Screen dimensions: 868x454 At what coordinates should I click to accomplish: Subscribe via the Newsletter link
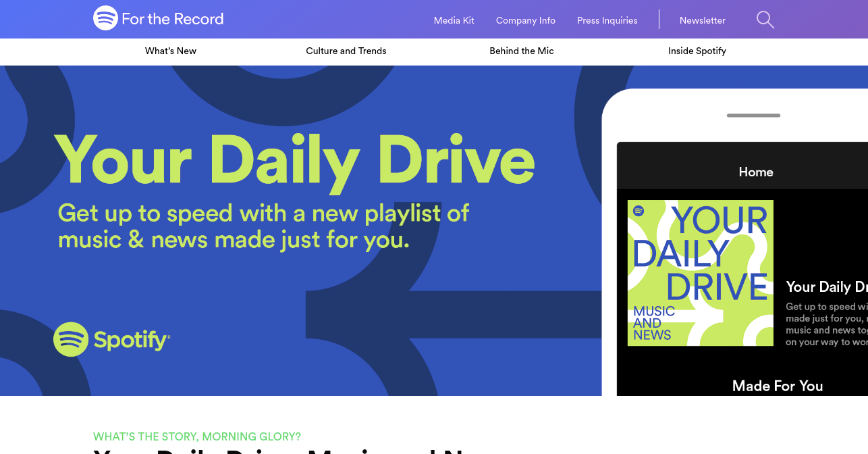coord(703,20)
